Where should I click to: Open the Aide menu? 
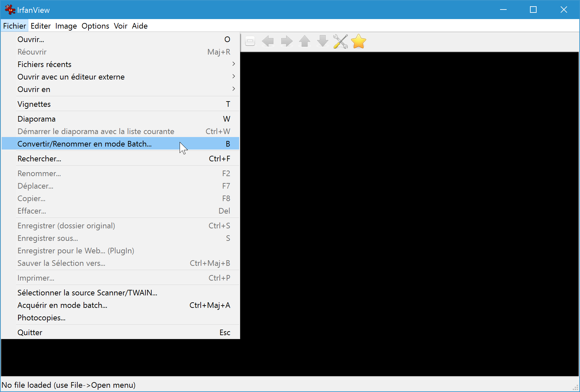[x=140, y=26]
